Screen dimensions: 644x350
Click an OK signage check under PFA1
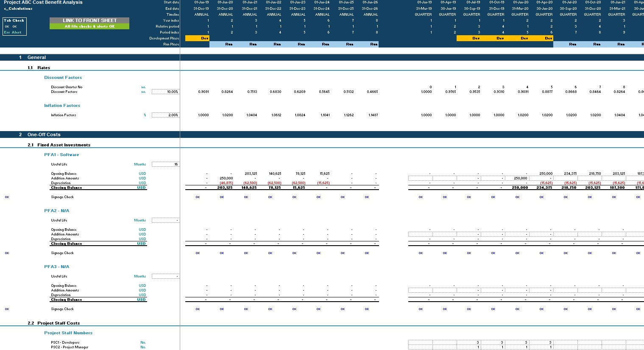[197, 197]
